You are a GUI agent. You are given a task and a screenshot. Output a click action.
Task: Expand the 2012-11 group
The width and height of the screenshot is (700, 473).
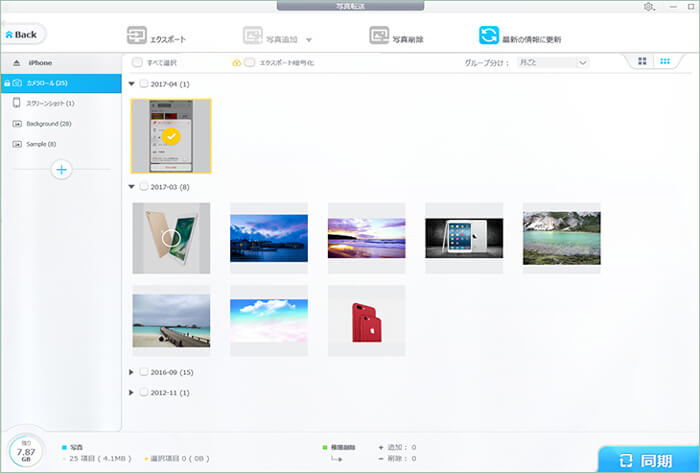click(133, 392)
